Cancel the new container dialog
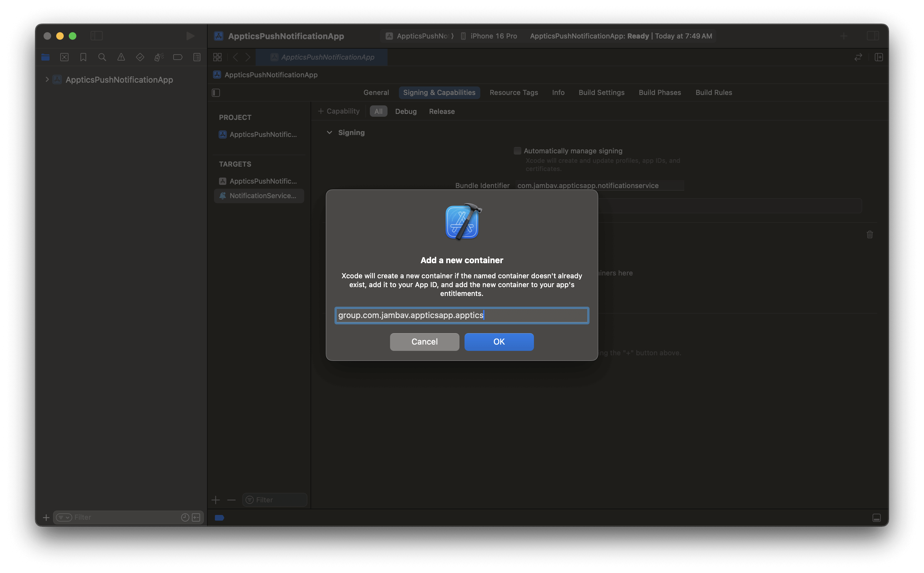 (424, 342)
